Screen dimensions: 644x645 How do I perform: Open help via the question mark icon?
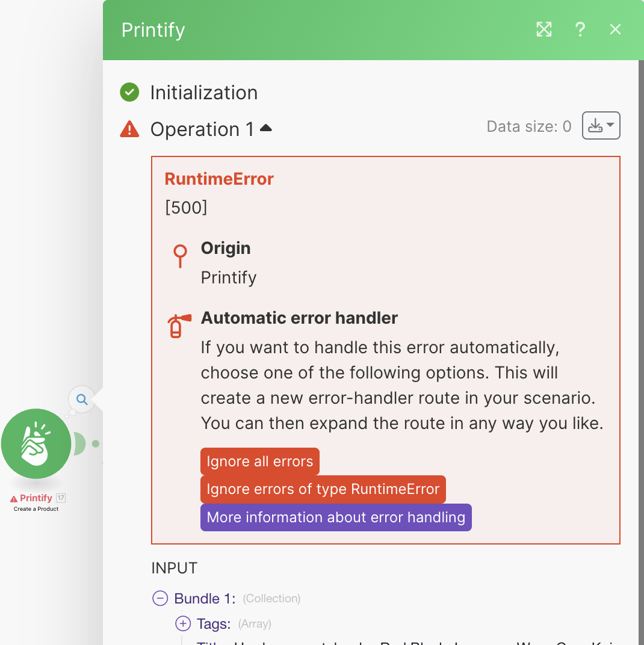tap(580, 29)
